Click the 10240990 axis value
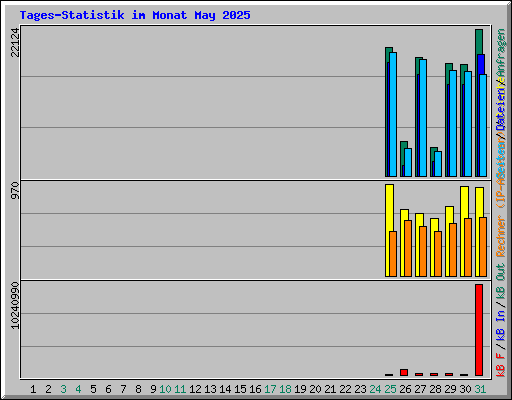 click(x=15, y=305)
